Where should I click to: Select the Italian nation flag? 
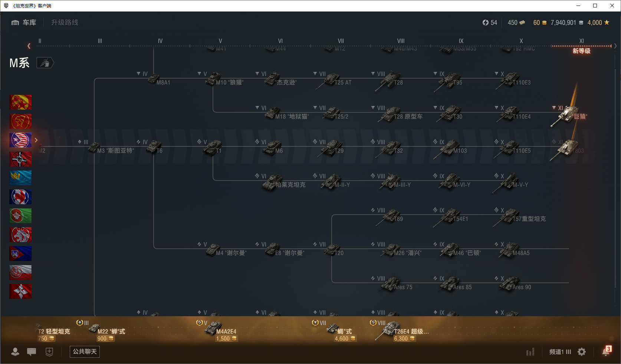20,216
